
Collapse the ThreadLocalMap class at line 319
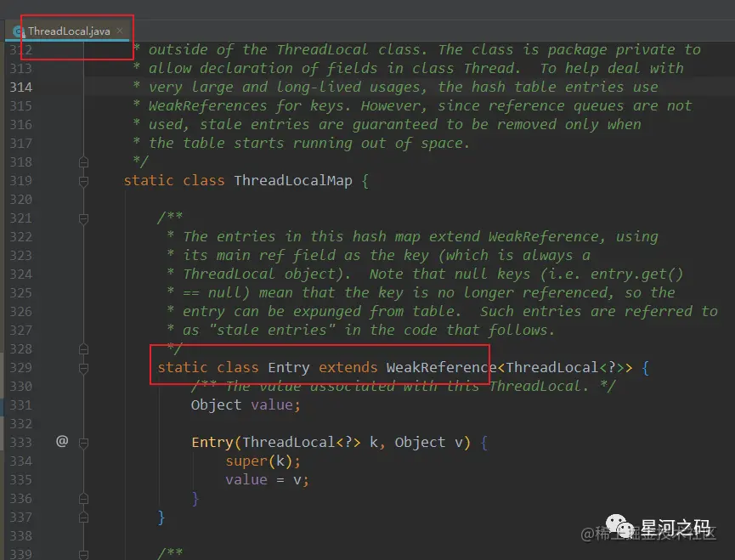(84, 181)
